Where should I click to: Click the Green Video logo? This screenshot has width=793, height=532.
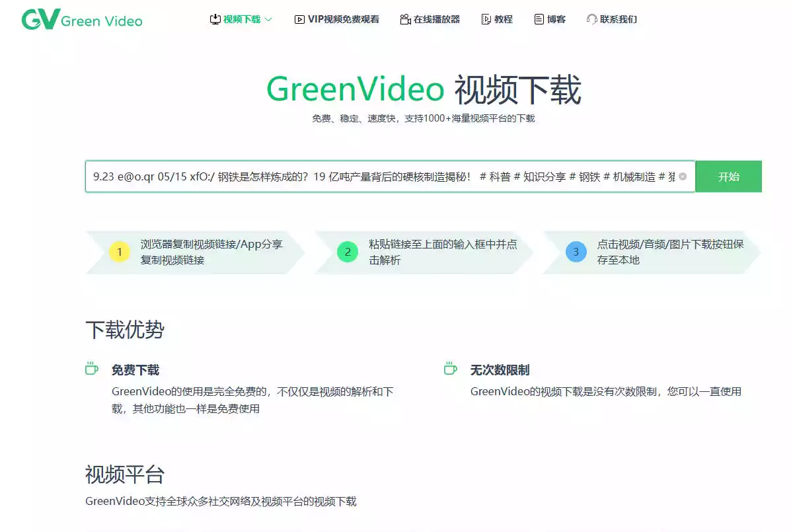click(82, 20)
